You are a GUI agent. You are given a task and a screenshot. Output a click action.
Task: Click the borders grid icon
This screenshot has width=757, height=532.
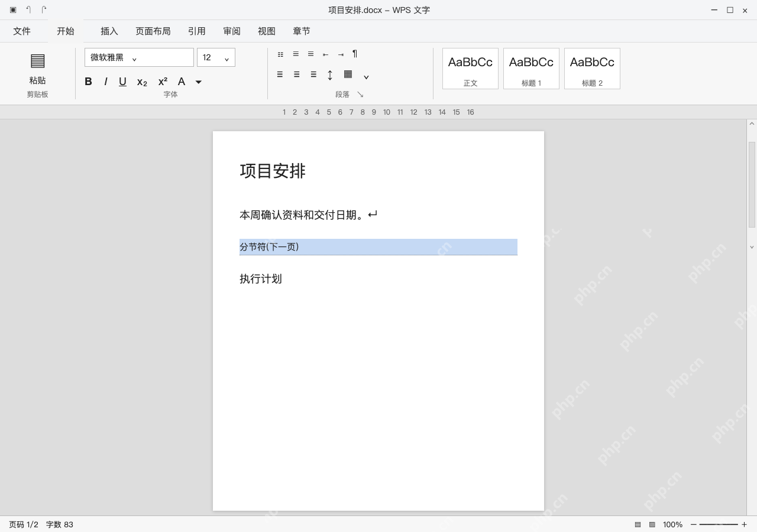tap(348, 74)
